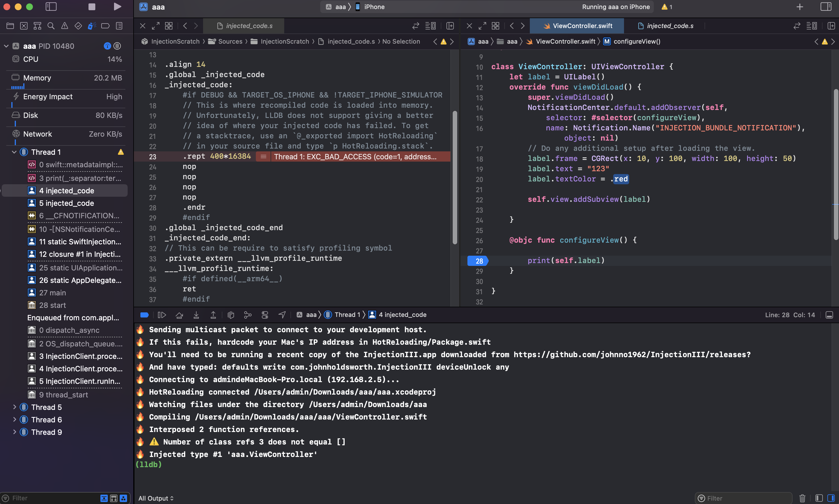
Task: Click the Step Over debug button
Action: 179,315
